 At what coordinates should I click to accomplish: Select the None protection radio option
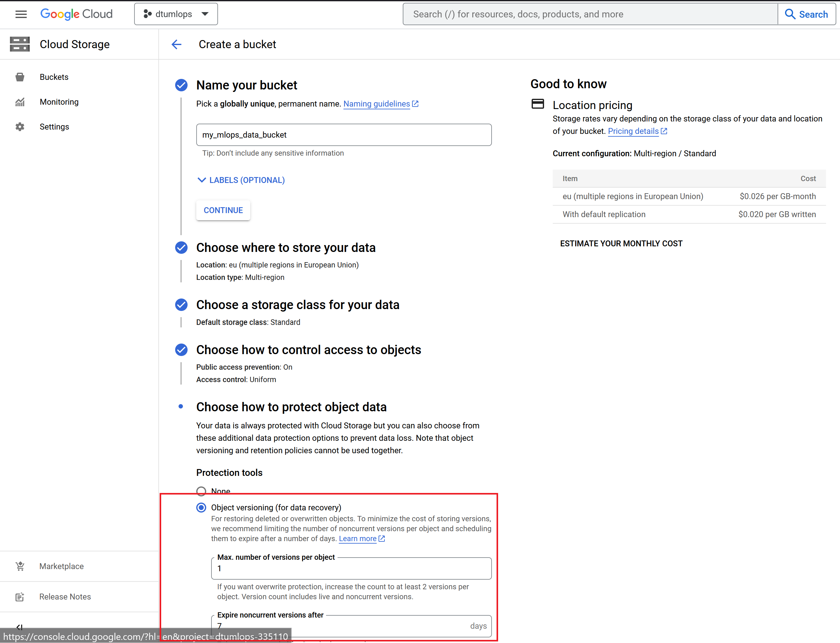(x=201, y=491)
